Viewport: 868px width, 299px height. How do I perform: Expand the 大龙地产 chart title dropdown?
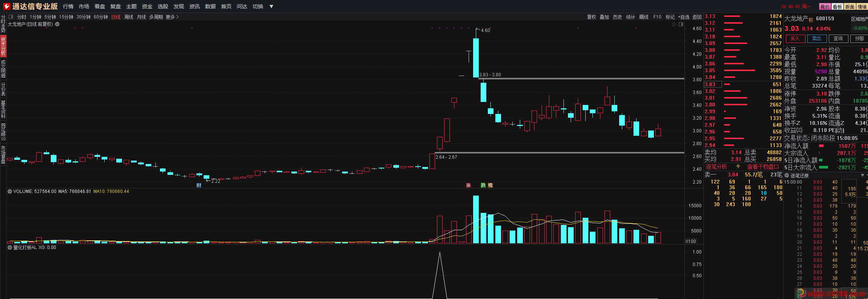coord(57,24)
